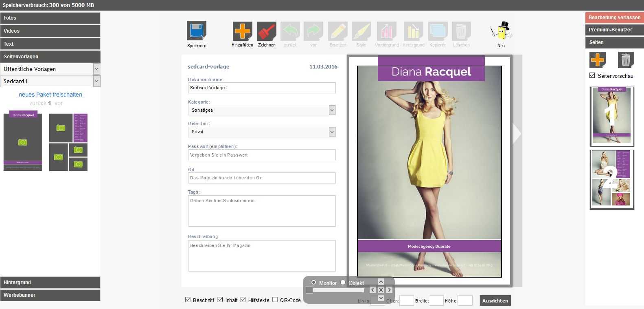Click the Neu mascot icon
The image size is (644, 309).
coord(501,31)
